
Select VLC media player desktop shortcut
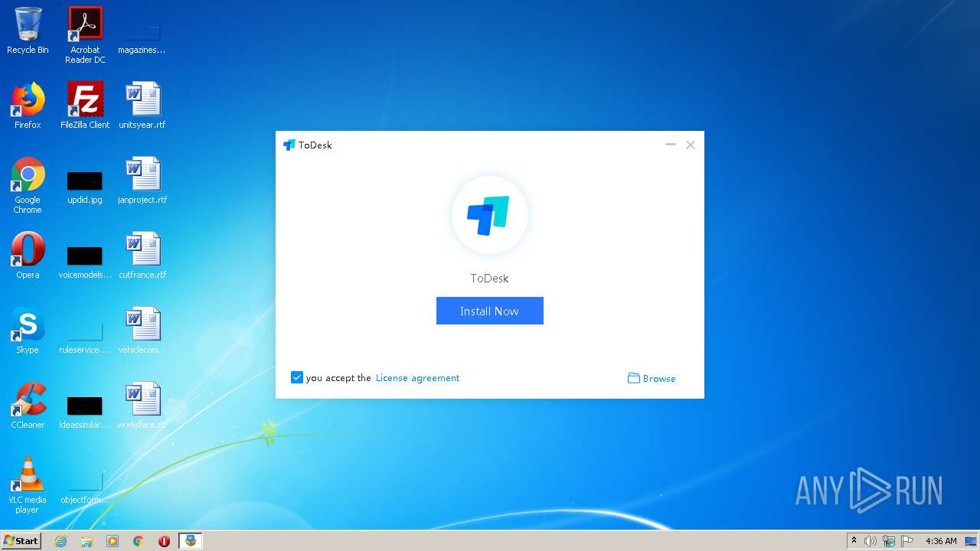[28, 485]
